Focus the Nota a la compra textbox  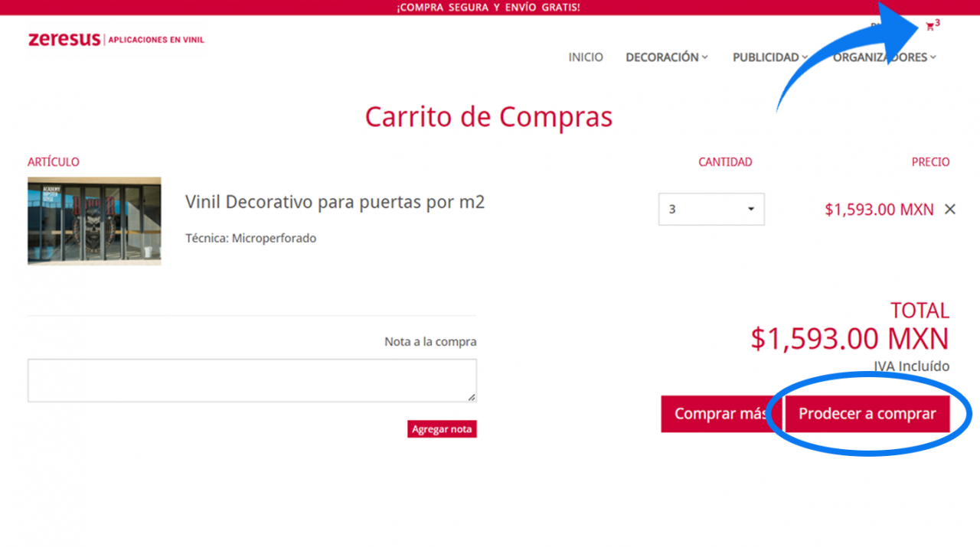(251, 380)
